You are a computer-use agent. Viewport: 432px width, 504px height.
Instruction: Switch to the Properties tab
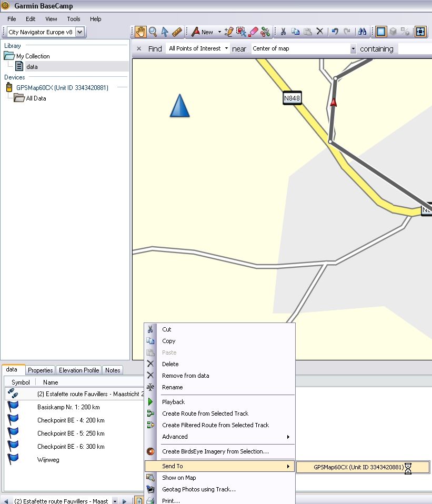[40, 370]
